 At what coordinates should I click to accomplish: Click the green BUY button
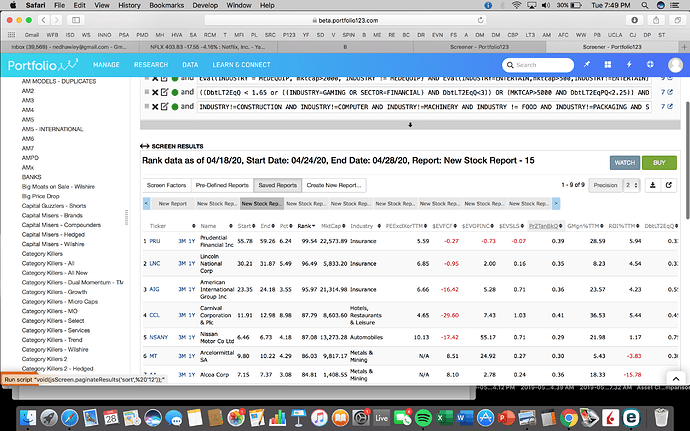(659, 163)
